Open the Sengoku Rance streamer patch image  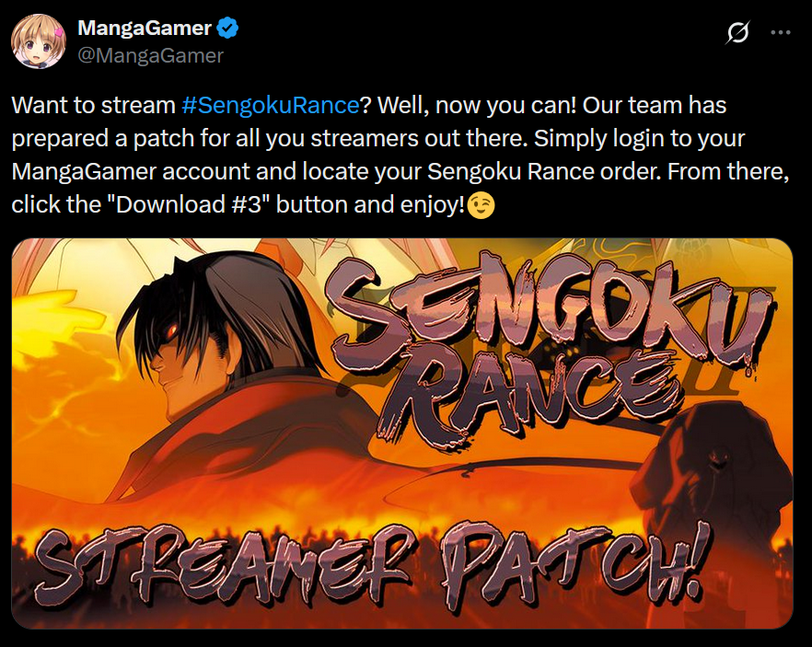click(x=401, y=433)
